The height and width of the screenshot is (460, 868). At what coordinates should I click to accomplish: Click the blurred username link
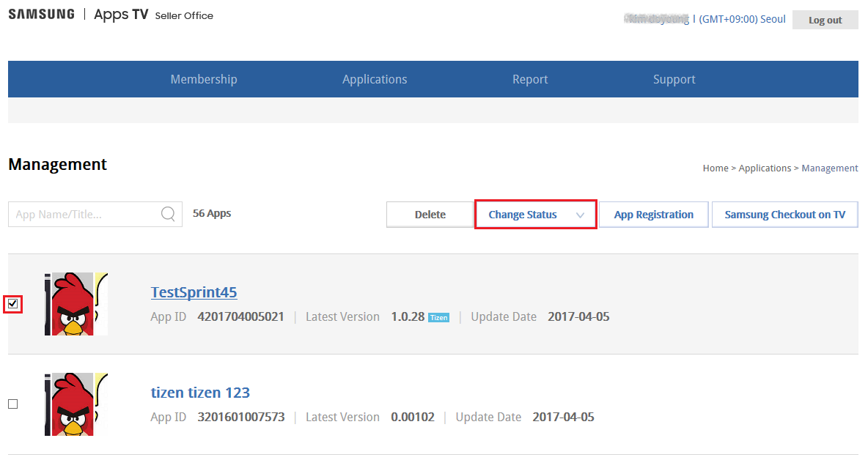pyautogui.click(x=657, y=19)
